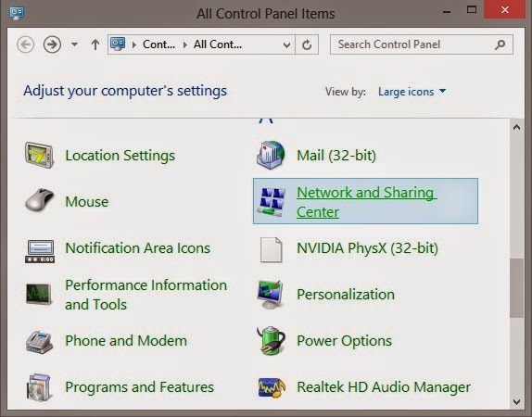This screenshot has height=417, width=532.
Task: Click the search magnifier icon
Action: tap(500, 44)
